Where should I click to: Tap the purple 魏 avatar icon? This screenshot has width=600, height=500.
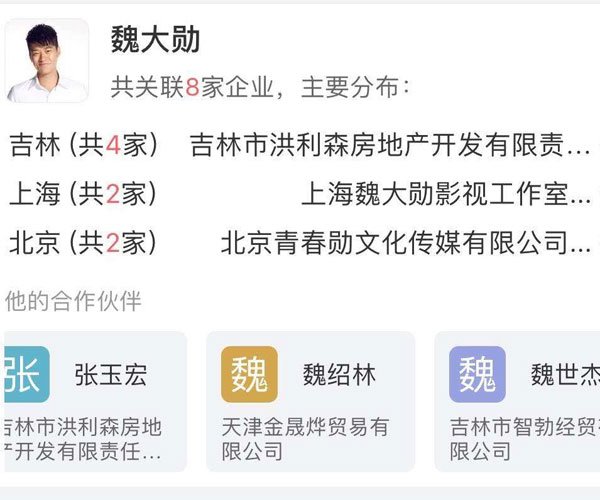coord(477,374)
